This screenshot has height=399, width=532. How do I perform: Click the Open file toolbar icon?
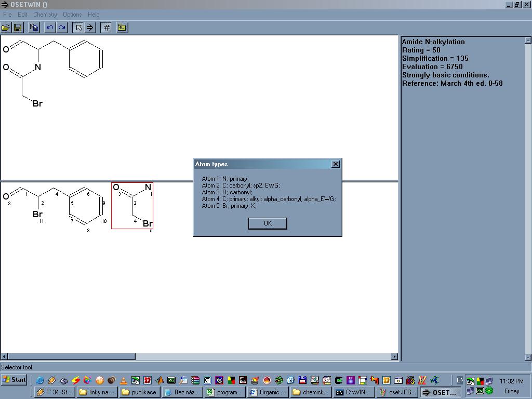6,28
